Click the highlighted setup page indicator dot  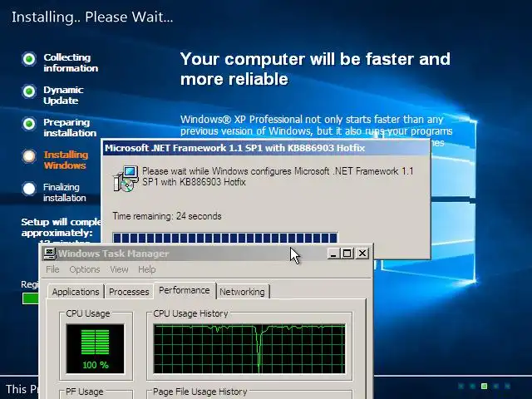click(x=484, y=386)
